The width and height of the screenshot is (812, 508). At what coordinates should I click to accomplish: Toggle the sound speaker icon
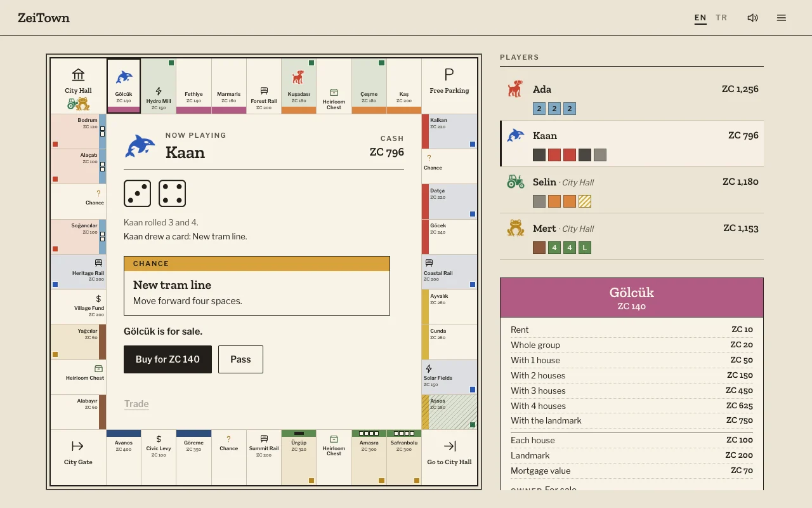click(x=752, y=18)
